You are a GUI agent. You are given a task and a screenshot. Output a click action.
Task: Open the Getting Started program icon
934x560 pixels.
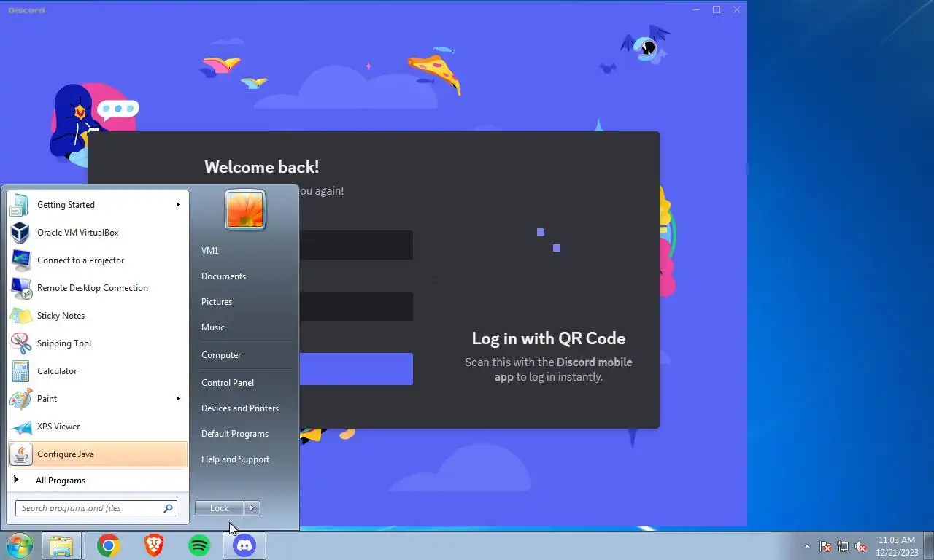[x=20, y=205]
